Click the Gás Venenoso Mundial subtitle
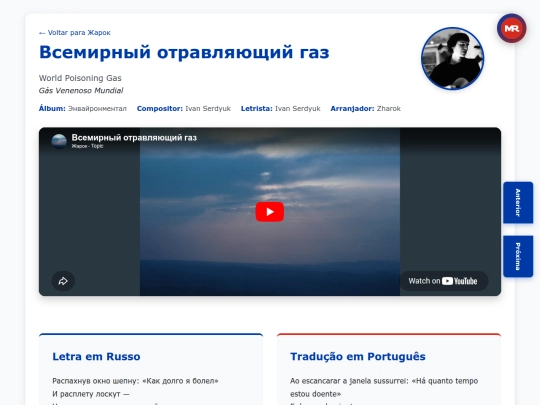 tap(81, 91)
